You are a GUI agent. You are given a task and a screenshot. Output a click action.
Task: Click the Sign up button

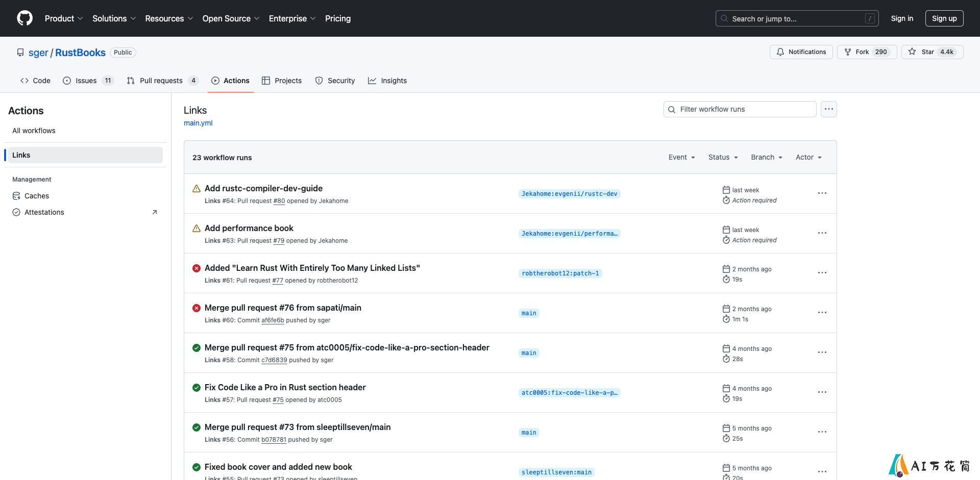tap(944, 18)
